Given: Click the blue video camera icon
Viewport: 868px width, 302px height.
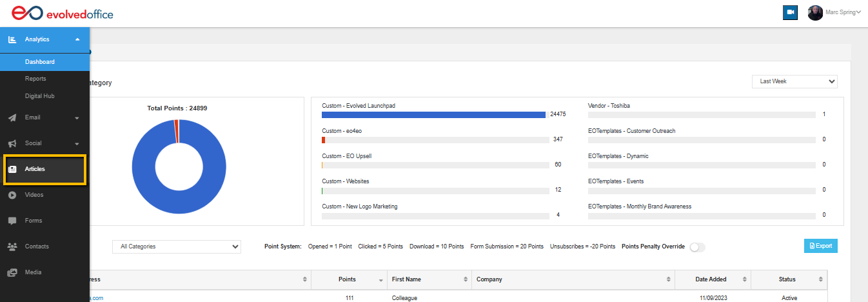Looking at the screenshot, I should click(790, 12).
